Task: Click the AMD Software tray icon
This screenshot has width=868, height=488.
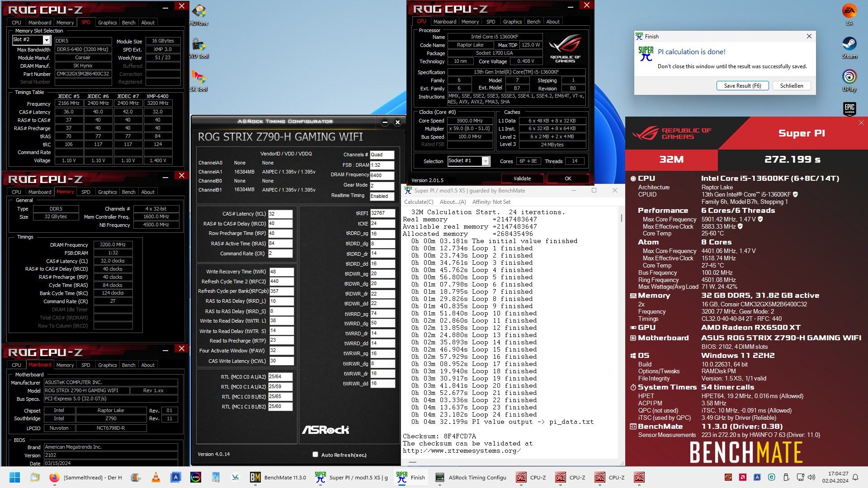Action: (743, 477)
